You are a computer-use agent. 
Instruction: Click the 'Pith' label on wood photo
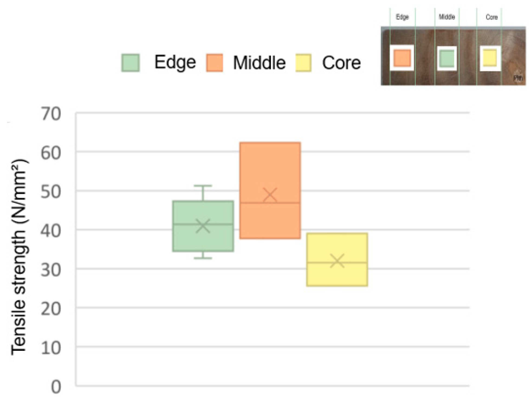click(518, 78)
